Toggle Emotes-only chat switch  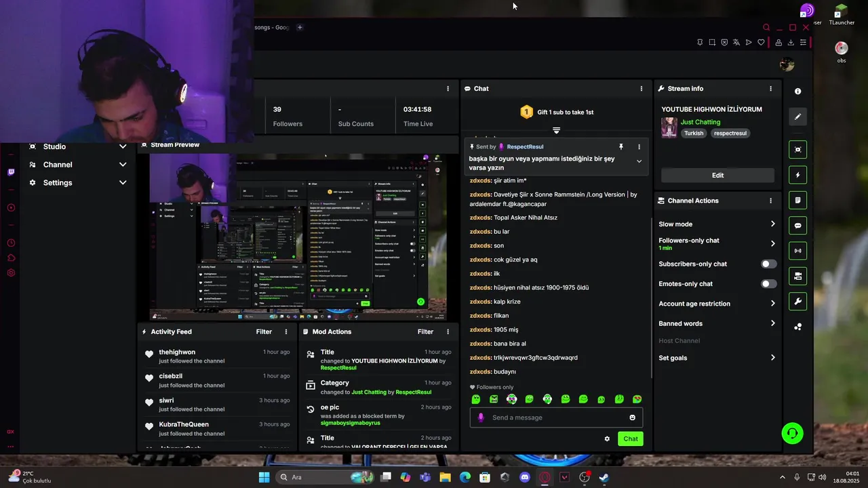pos(768,284)
